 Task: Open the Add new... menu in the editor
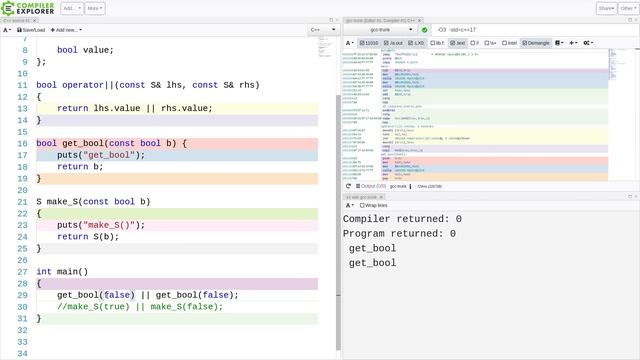(66, 30)
